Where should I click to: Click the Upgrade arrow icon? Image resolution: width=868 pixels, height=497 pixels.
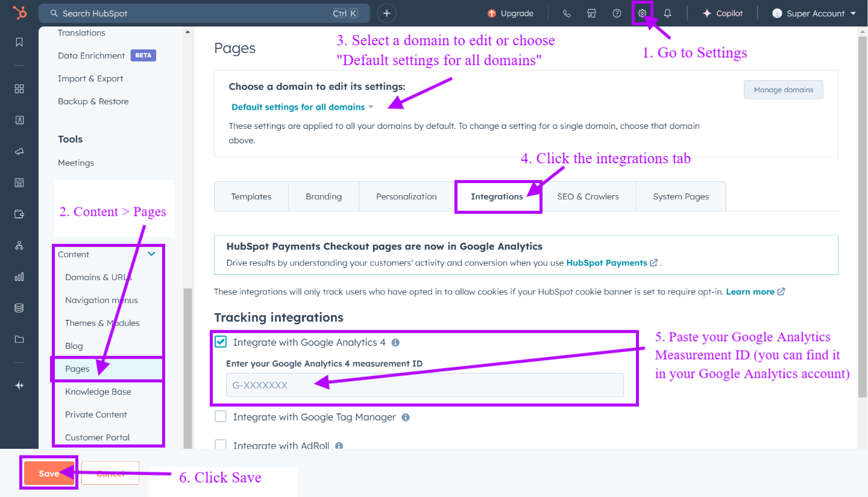pos(492,13)
